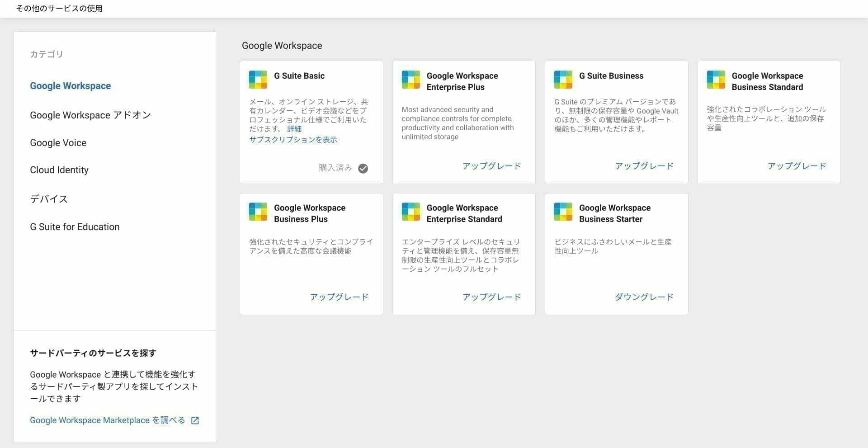Click the 購入済み label

click(335, 168)
